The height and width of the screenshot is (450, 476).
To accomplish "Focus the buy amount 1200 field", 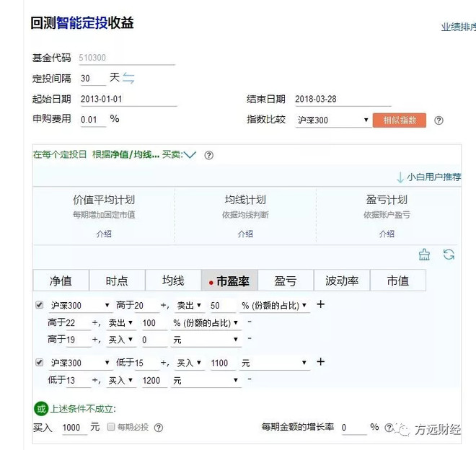I will (x=154, y=381).
